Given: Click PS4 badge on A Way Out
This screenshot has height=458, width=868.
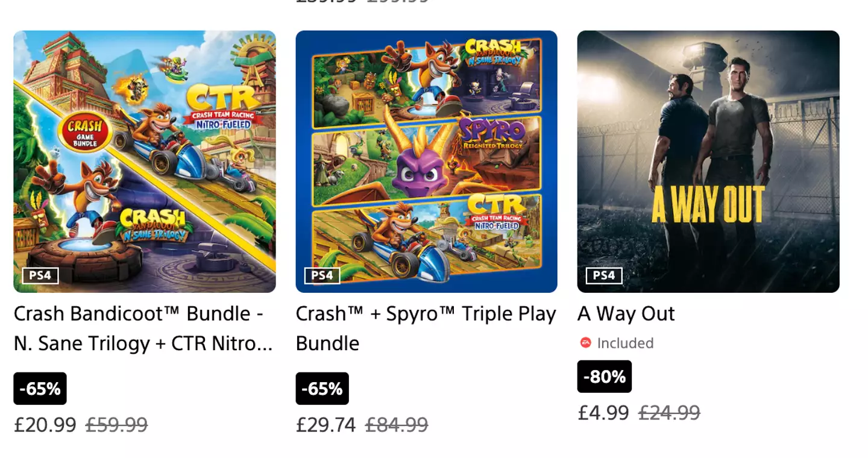Looking at the screenshot, I should tap(604, 276).
